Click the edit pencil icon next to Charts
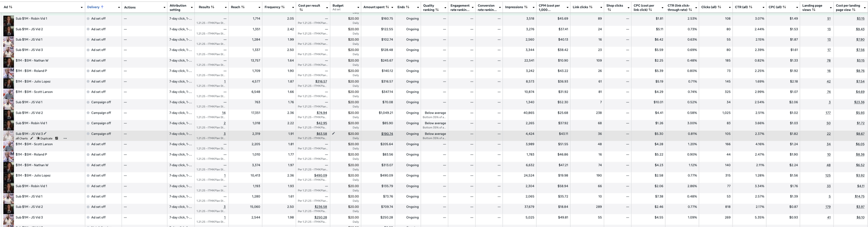 click(x=32, y=138)
